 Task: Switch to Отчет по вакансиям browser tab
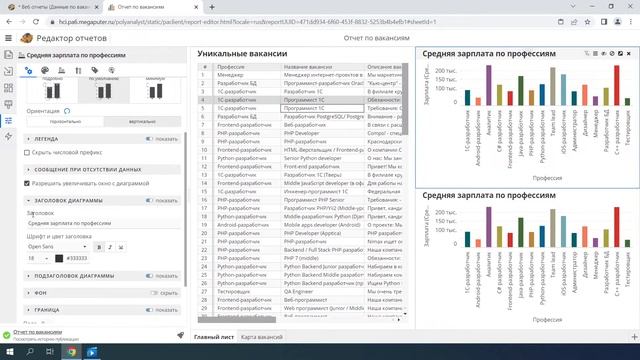153,7
